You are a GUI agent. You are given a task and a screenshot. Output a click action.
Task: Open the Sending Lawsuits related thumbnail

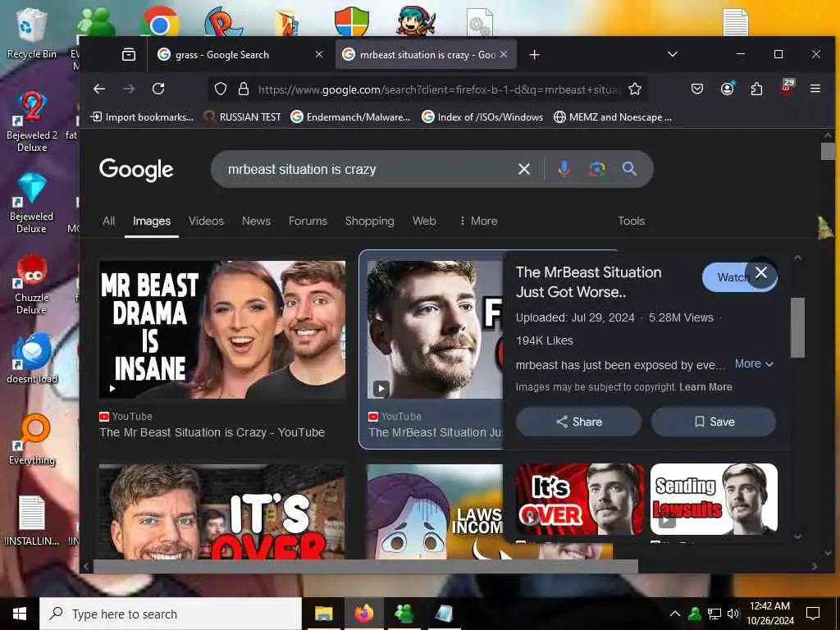pyautogui.click(x=714, y=499)
